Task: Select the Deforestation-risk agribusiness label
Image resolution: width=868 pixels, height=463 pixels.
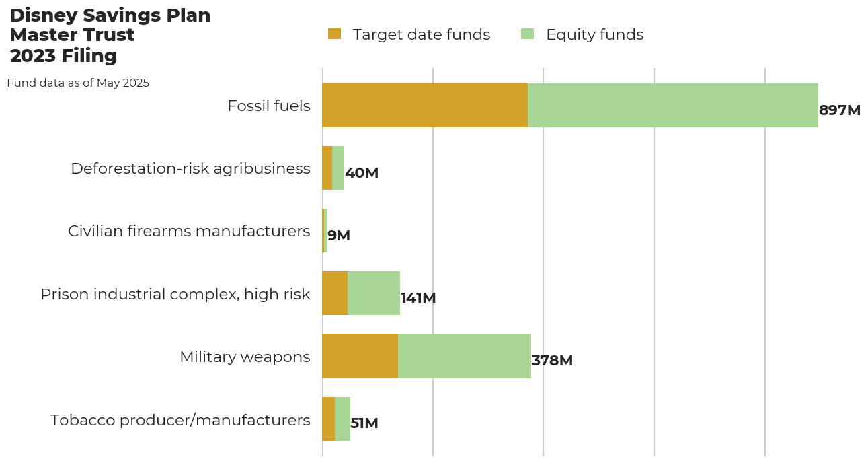Action: tap(191, 169)
